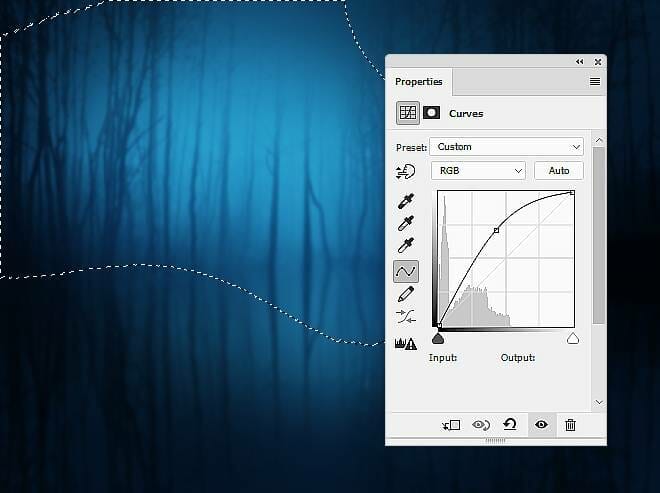The width and height of the screenshot is (660, 493).
Task: Delete the adjustment layer with trash icon
Action: (570, 425)
